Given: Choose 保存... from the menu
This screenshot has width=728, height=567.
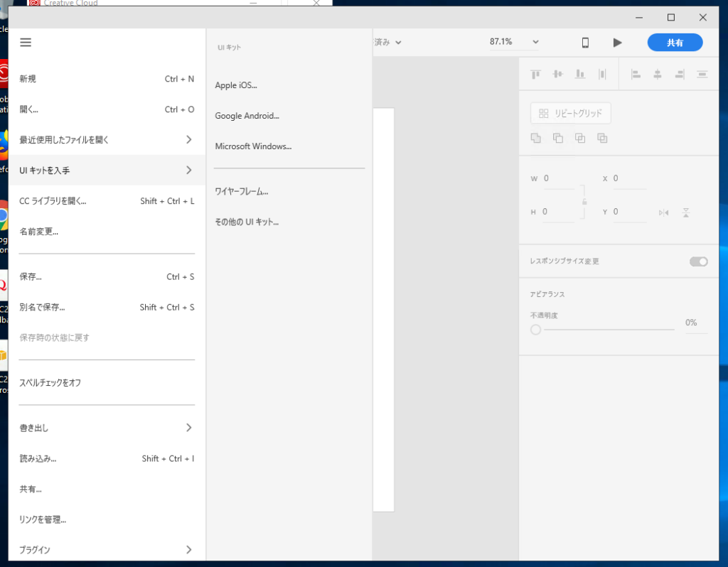Looking at the screenshot, I should click(x=107, y=277).
